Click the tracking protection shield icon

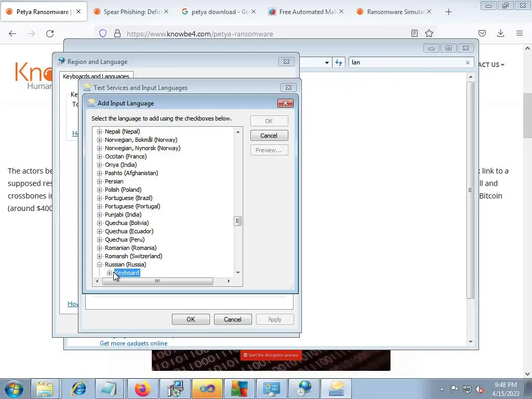point(103,33)
